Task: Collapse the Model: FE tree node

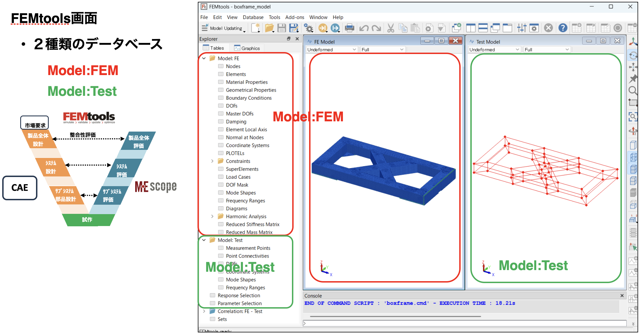Action: [204, 58]
